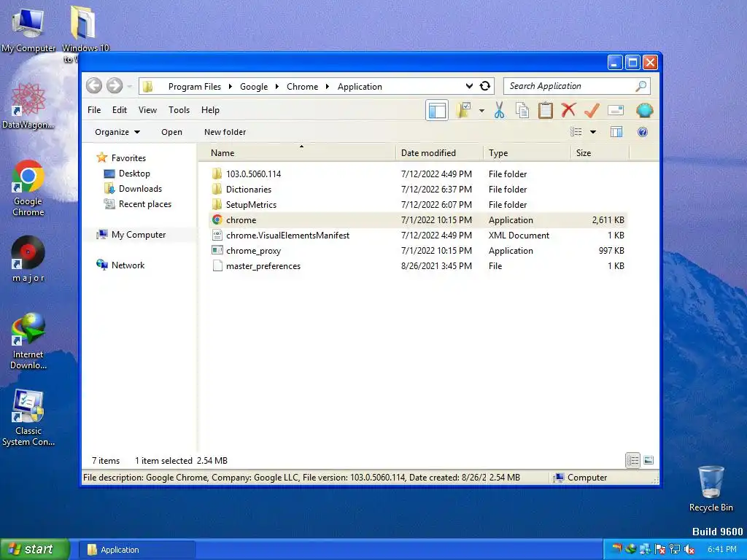Click the Open command button

pyautogui.click(x=171, y=132)
